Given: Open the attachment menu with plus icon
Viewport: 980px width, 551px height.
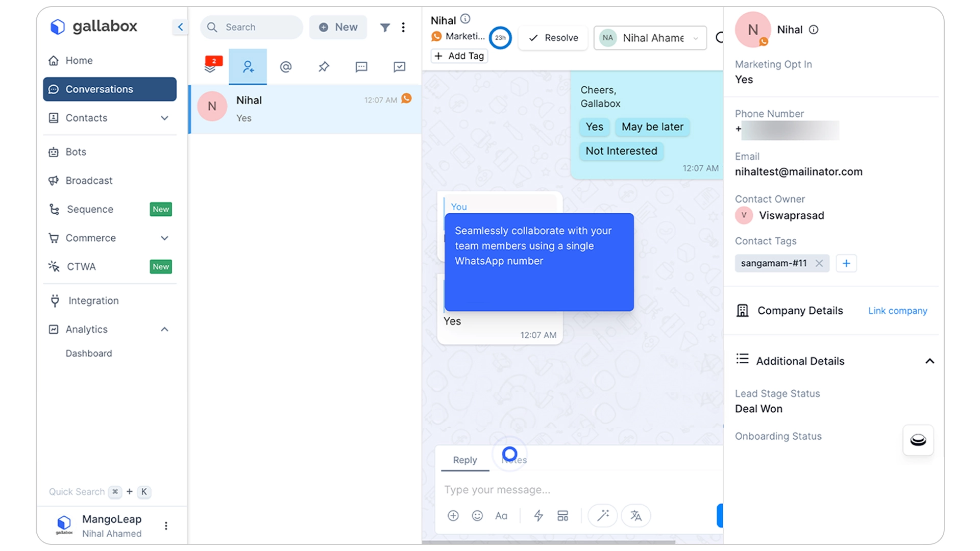Looking at the screenshot, I should 453,515.
